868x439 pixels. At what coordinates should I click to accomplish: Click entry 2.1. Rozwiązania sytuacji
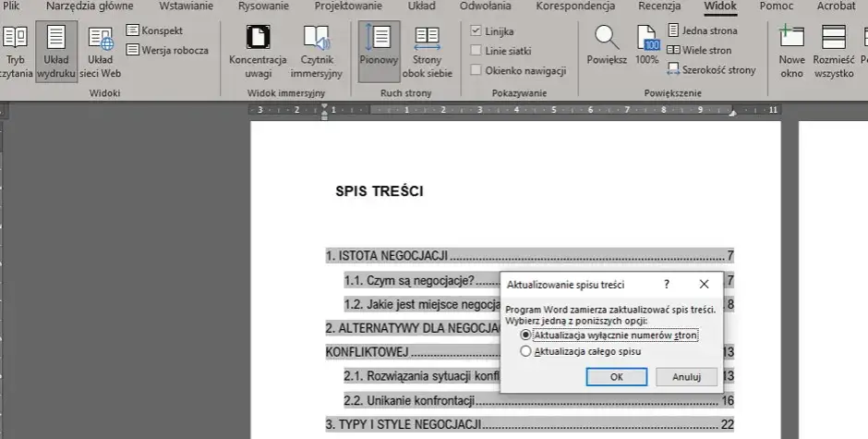(421, 376)
